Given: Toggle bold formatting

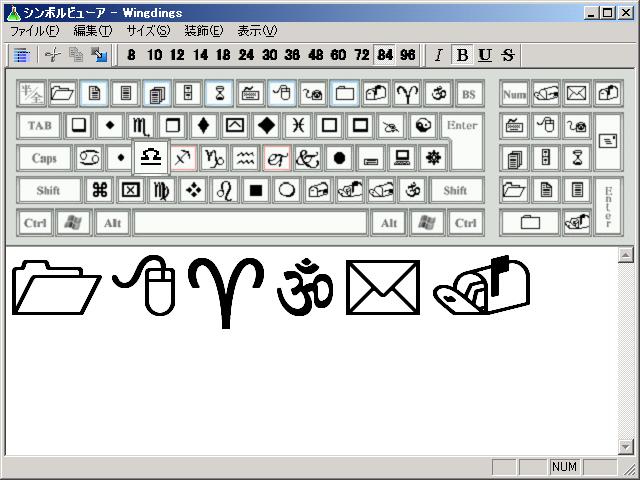Looking at the screenshot, I should (x=462, y=55).
